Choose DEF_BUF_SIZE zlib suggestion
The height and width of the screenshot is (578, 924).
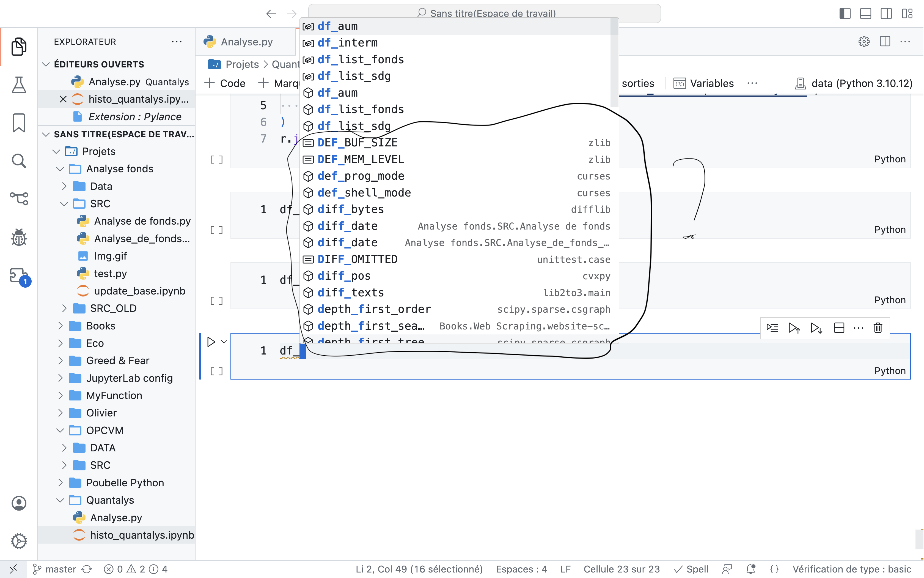point(459,143)
